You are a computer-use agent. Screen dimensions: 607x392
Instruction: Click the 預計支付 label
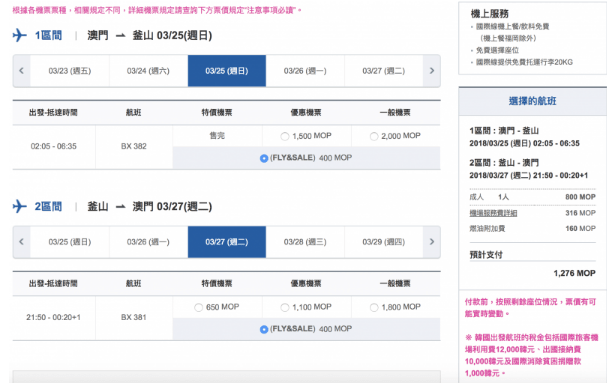pos(486,255)
